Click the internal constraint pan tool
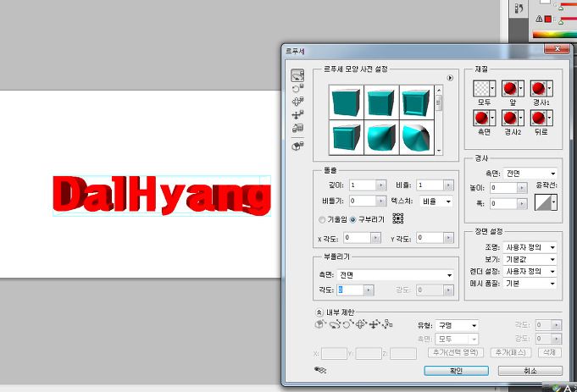Image resolution: width=577 pixels, height=392 pixels. pyautogui.click(x=361, y=324)
